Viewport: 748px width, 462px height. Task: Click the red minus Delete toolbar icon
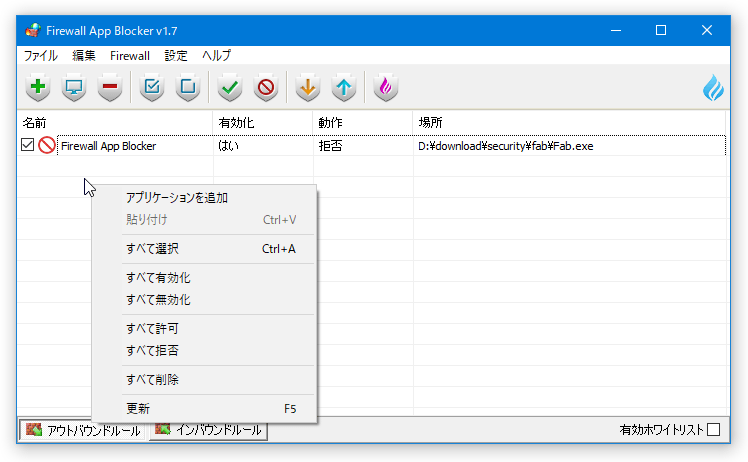[x=110, y=87]
